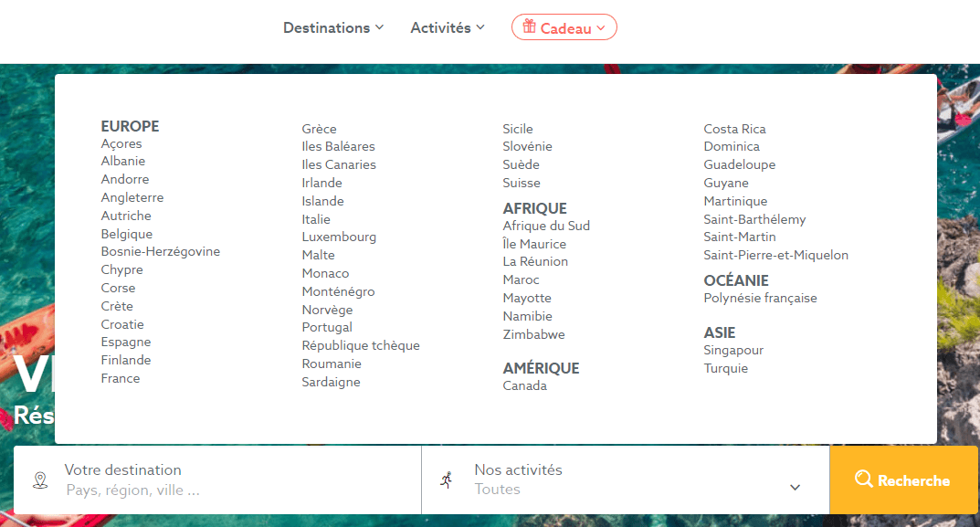This screenshot has height=527, width=980.
Task: Click the running person activities icon
Action: 447,480
